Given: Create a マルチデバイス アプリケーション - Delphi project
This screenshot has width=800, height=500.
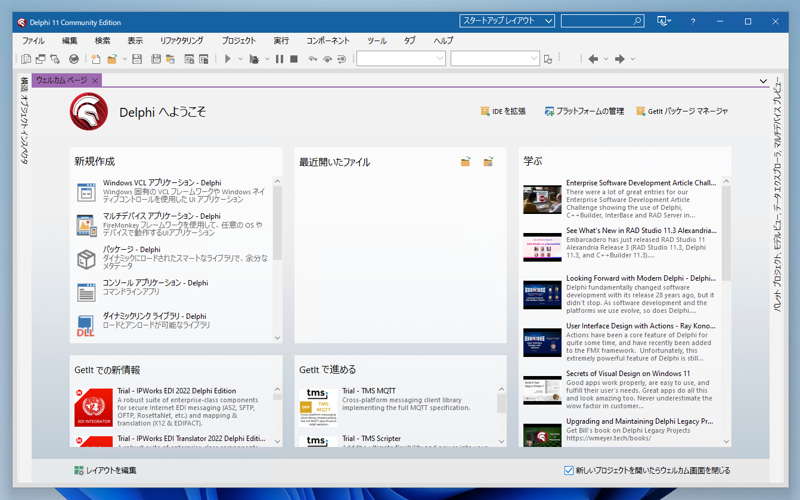Looking at the screenshot, I should [173, 224].
